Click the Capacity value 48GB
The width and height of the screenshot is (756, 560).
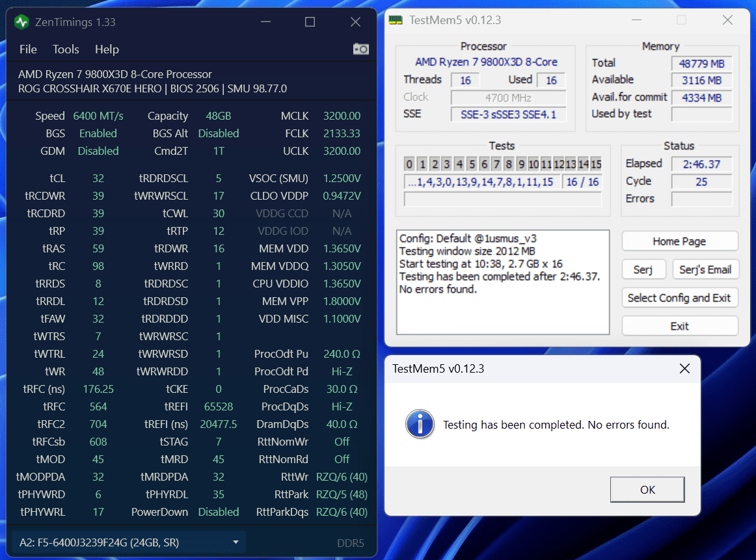coord(219,116)
